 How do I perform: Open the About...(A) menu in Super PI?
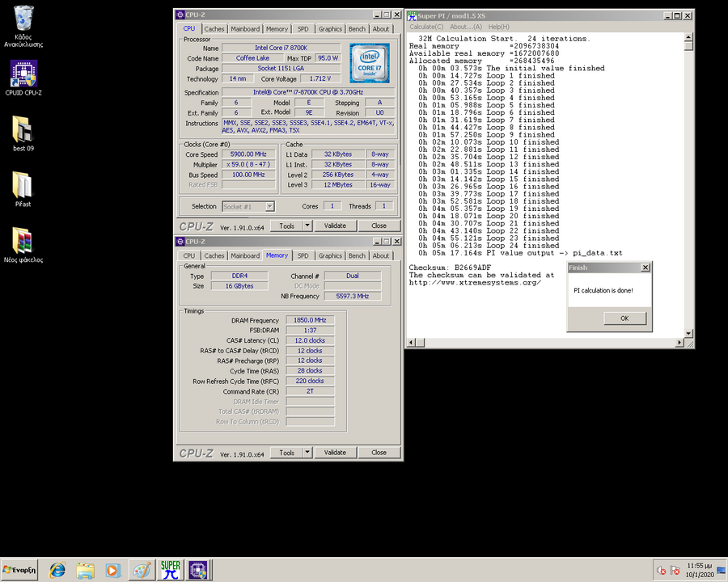click(466, 27)
